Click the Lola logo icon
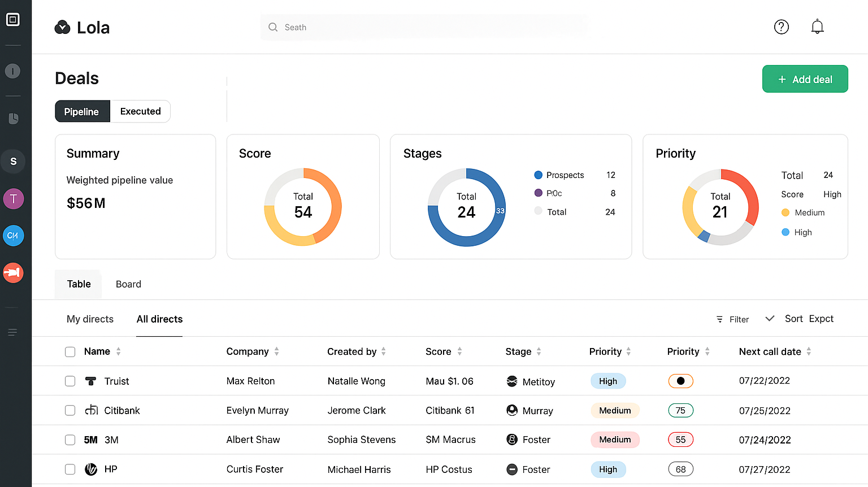Image resolution: width=868 pixels, height=487 pixels. click(62, 27)
